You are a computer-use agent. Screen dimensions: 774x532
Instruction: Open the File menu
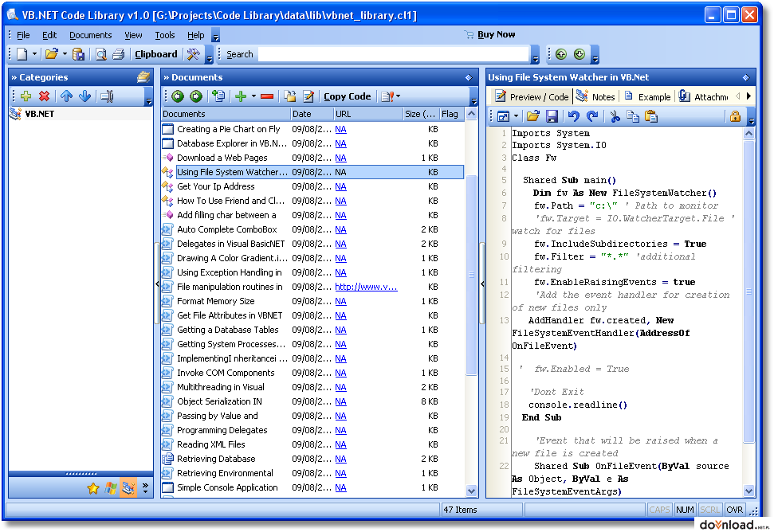(23, 35)
